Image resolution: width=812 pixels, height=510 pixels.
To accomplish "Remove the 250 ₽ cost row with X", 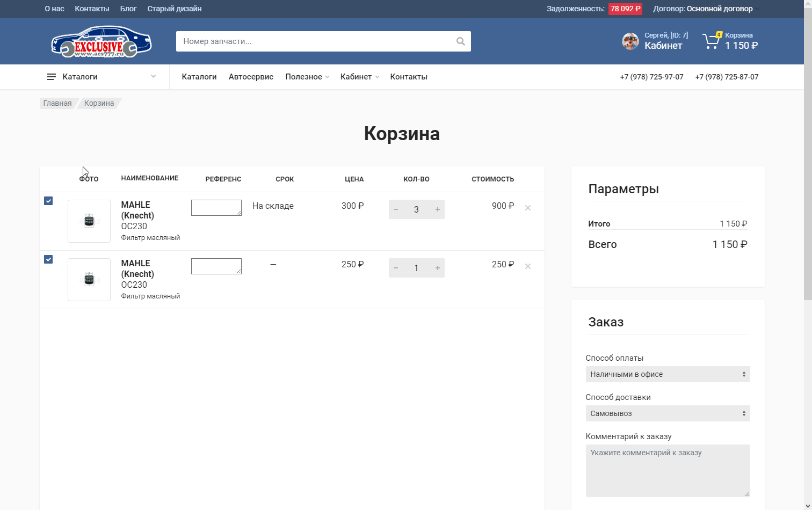I will point(528,266).
